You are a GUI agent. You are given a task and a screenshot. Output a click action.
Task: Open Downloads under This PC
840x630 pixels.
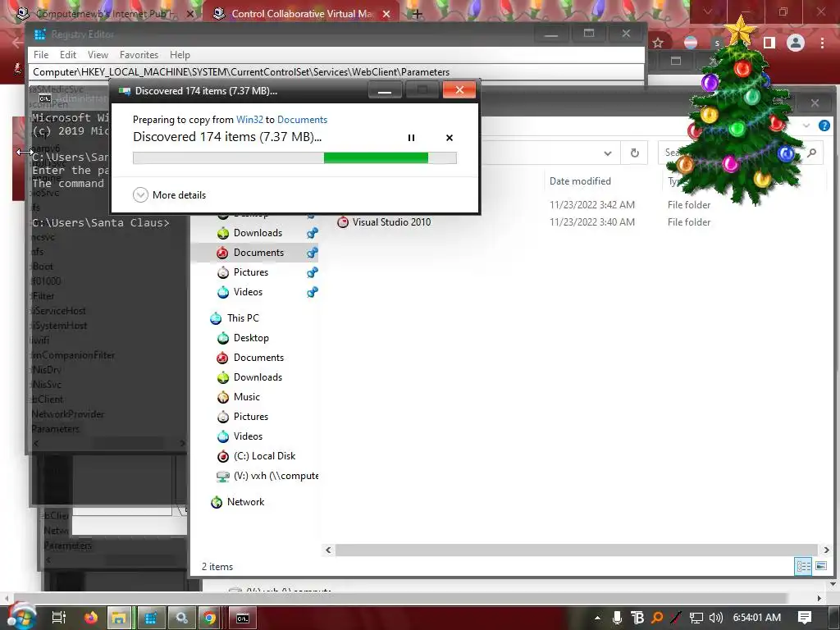coord(258,377)
